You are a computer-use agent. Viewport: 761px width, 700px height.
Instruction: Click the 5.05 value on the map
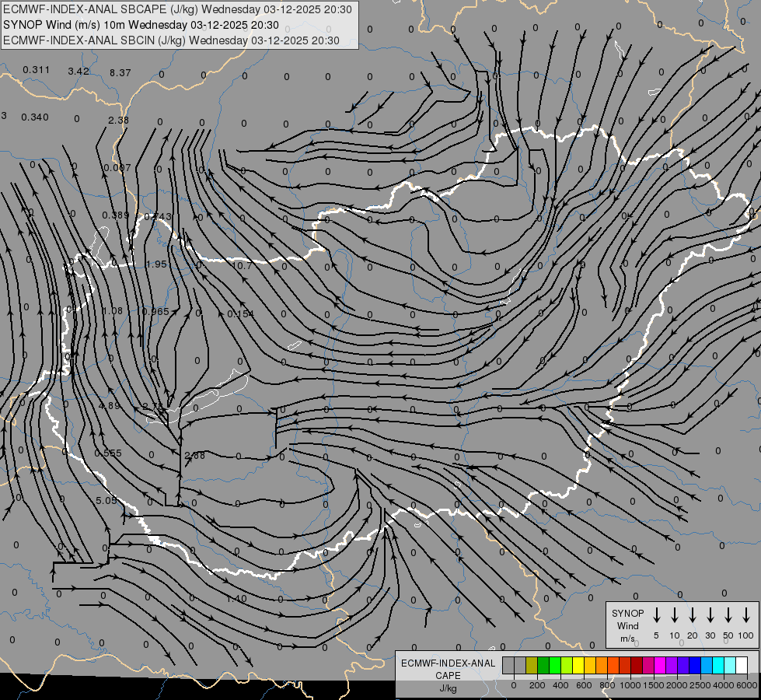(106, 500)
